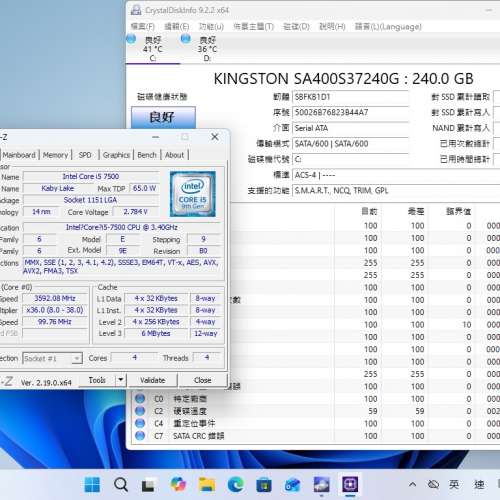Open Outlook from the taskbar
500x500 pixels.
[293, 485]
